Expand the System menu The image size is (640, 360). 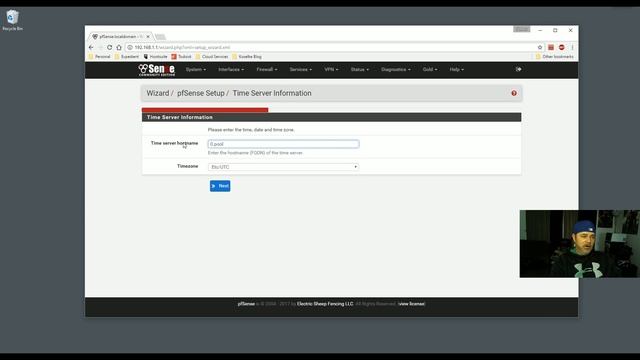(196, 69)
